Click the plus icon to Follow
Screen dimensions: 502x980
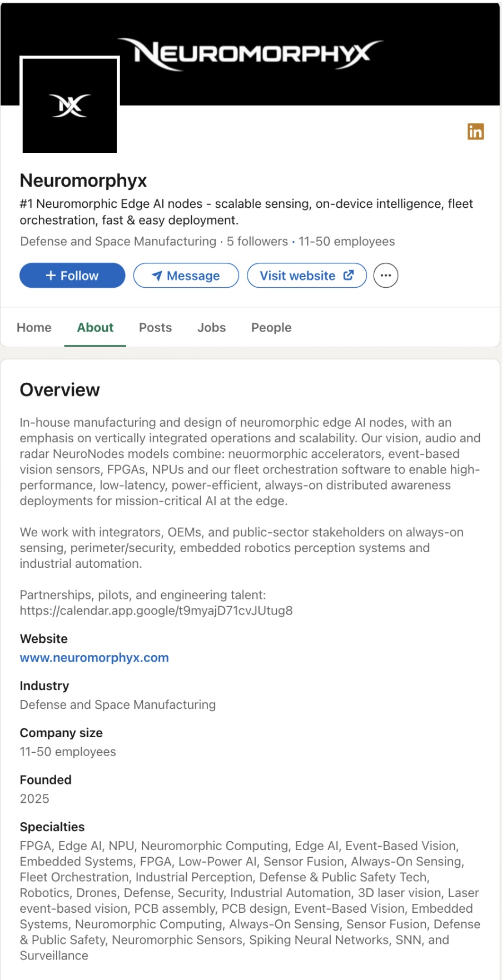pyautogui.click(x=51, y=276)
